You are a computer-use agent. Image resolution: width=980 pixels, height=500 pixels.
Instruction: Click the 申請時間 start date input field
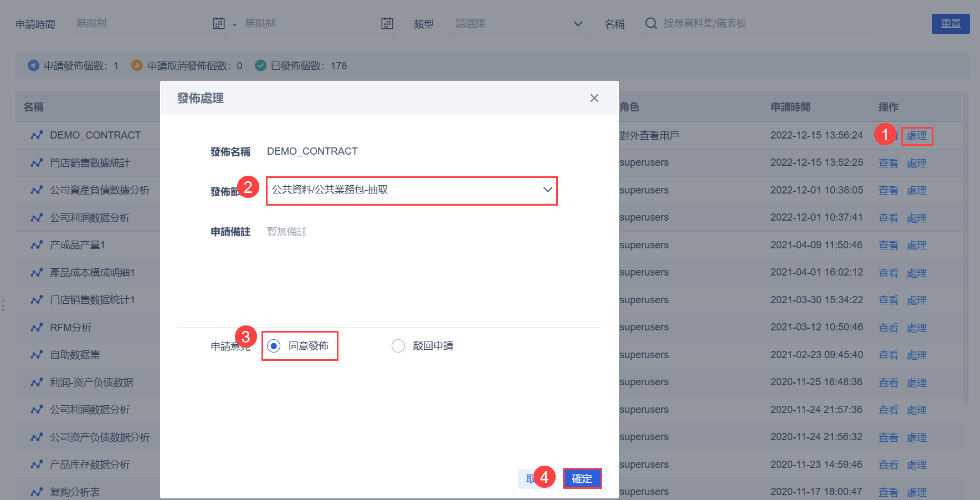(x=150, y=23)
